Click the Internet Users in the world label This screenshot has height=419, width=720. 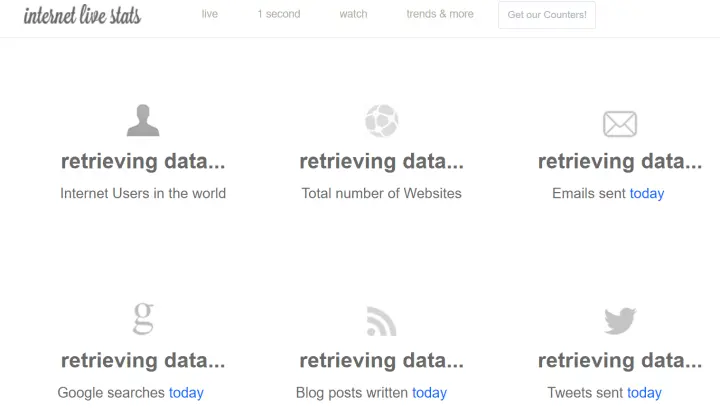coord(143,193)
